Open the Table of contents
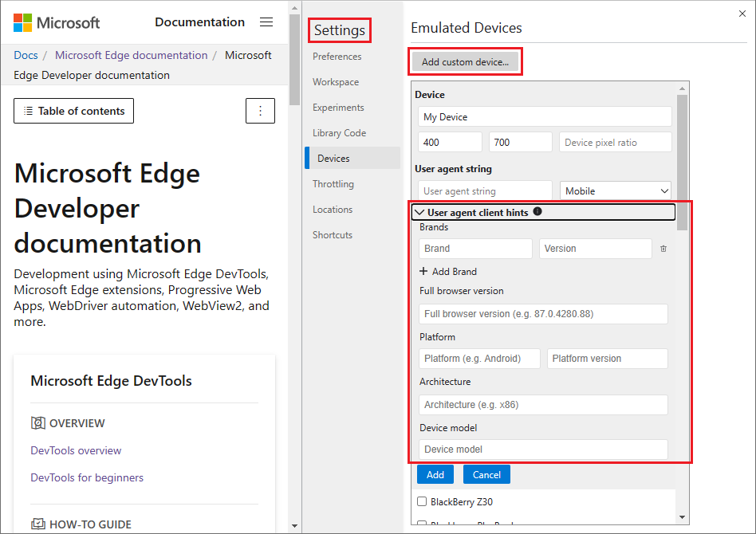The height and width of the screenshot is (534, 756). (x=73, y=111)
